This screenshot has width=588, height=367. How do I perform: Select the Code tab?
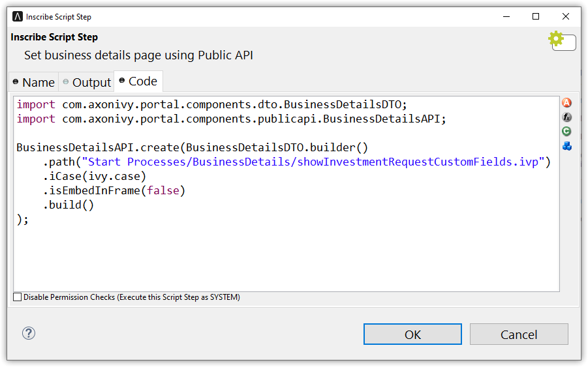138,81
